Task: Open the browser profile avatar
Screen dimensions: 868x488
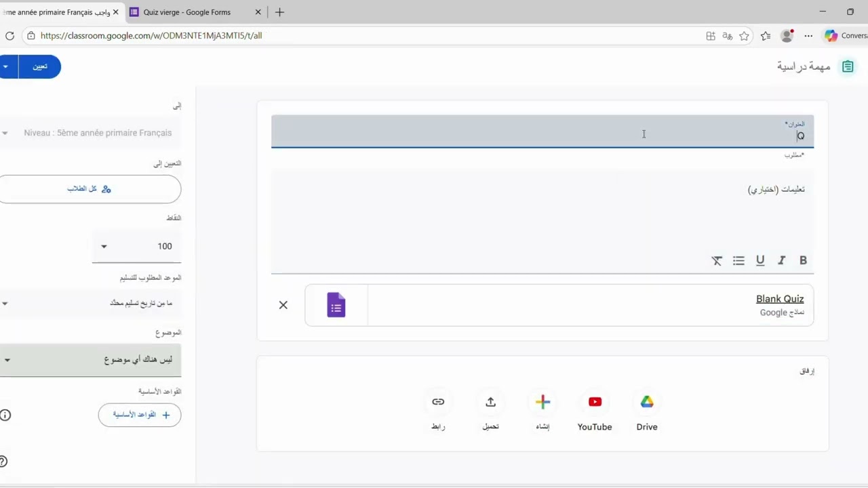Action: [x=787, y=36]
